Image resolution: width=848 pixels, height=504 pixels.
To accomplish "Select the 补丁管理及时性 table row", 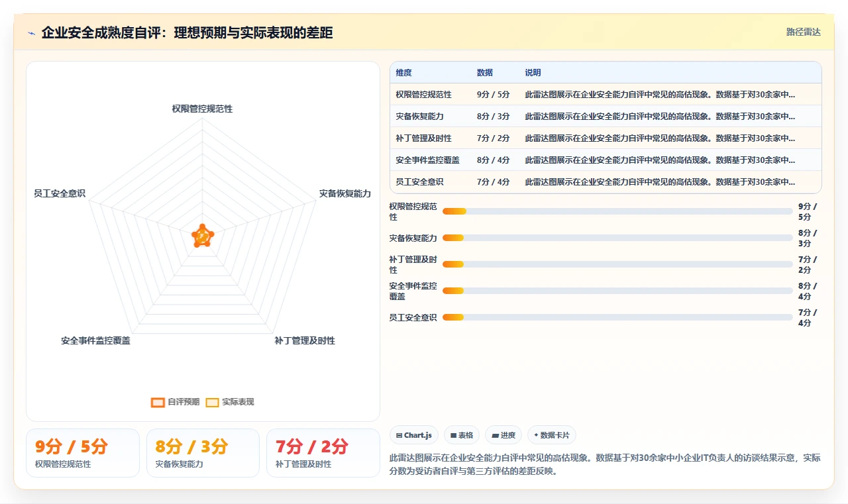I will tap(606, 138).
